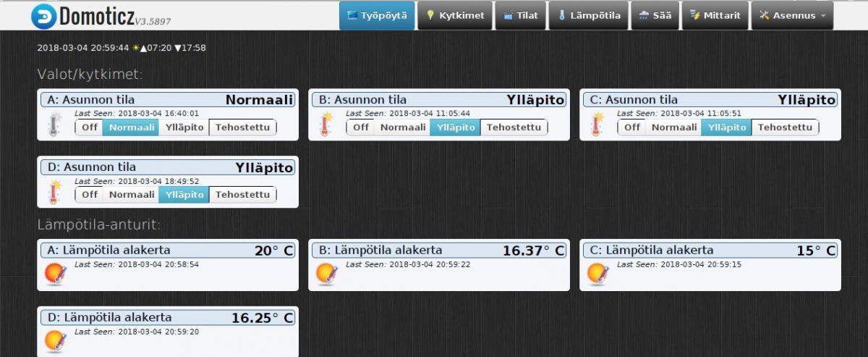Set A: Asunnon tila to Off

[x=90, y=127]
